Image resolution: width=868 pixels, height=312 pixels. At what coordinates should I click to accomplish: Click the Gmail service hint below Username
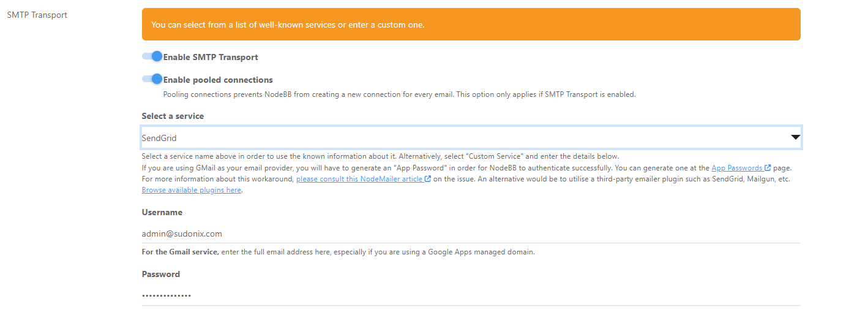click(x=338, y=252)
